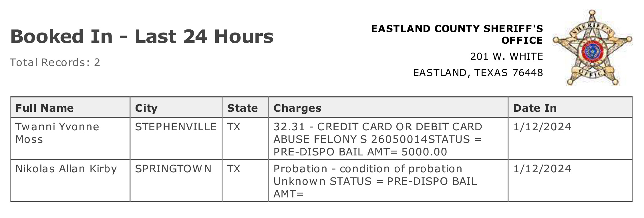Screen dimensions: 644x218
Task: Click the Date In value for Kirby
Action: point(542,169)
